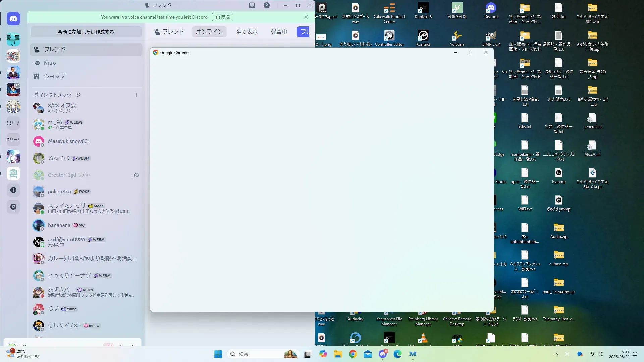Dismiss the voice channel notice banner
Screen dimensions: 644x362
(306, 17)
